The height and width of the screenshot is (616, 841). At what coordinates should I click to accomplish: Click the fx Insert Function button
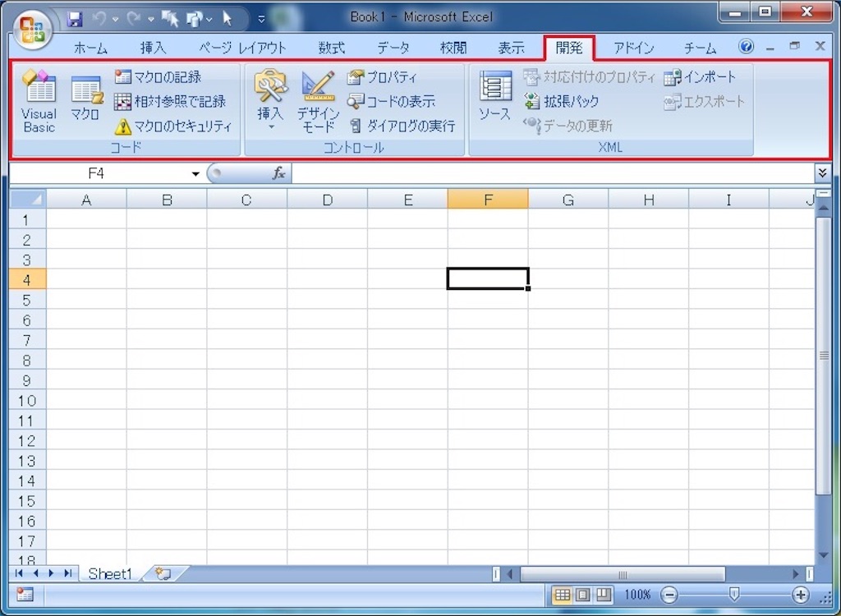point(279,173)
